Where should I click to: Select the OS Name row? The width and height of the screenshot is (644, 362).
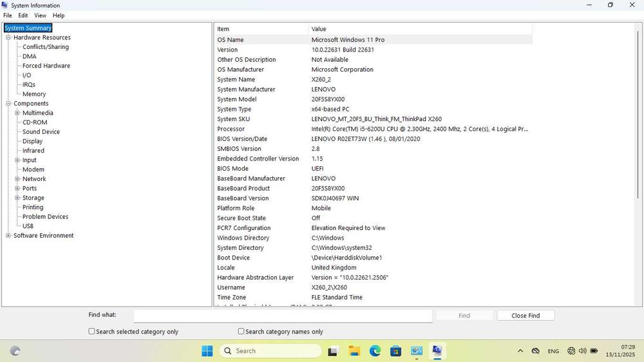tap(374, 40)
